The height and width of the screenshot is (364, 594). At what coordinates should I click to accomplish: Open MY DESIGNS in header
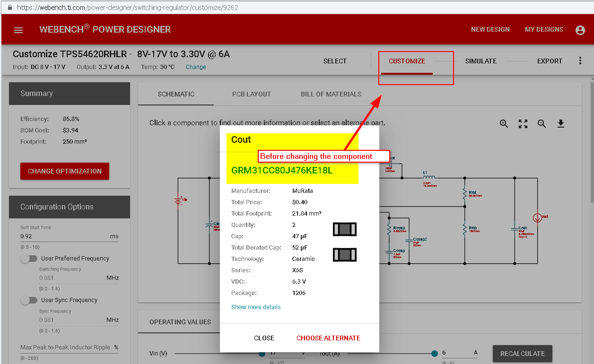pos(544,29)
